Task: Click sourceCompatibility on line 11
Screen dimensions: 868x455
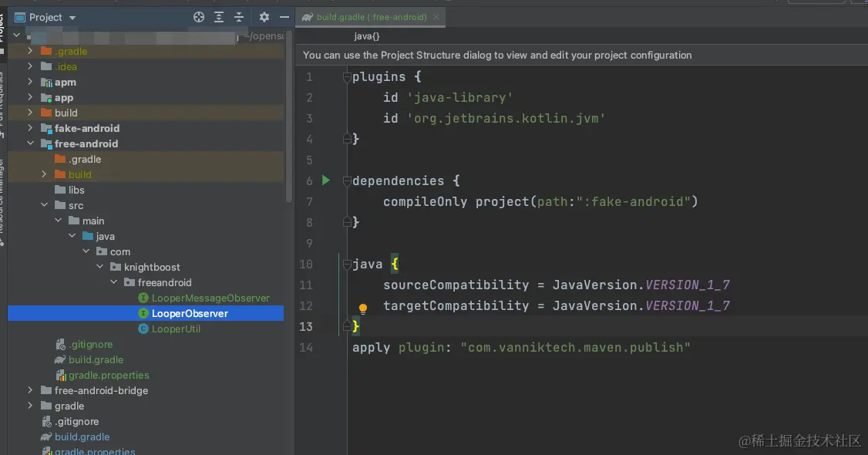Action: coord(456,285)
